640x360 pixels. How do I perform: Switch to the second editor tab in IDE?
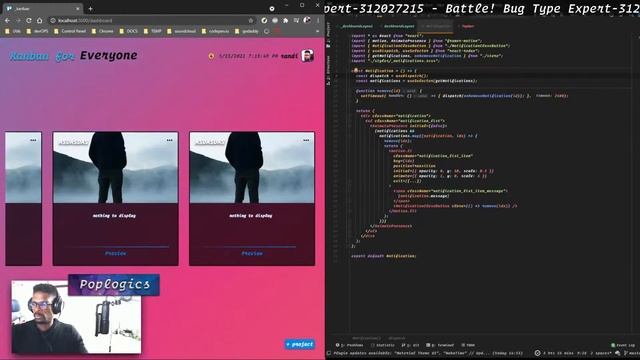398,26
